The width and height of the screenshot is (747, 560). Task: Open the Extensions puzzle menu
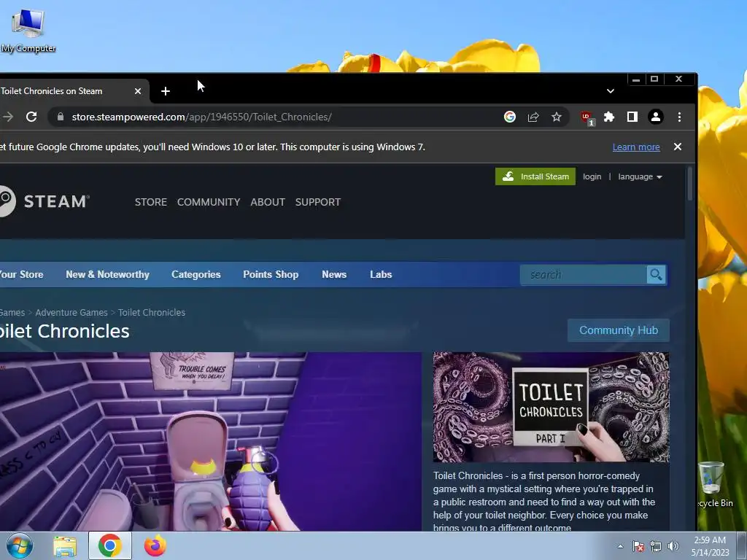[609, 117]
